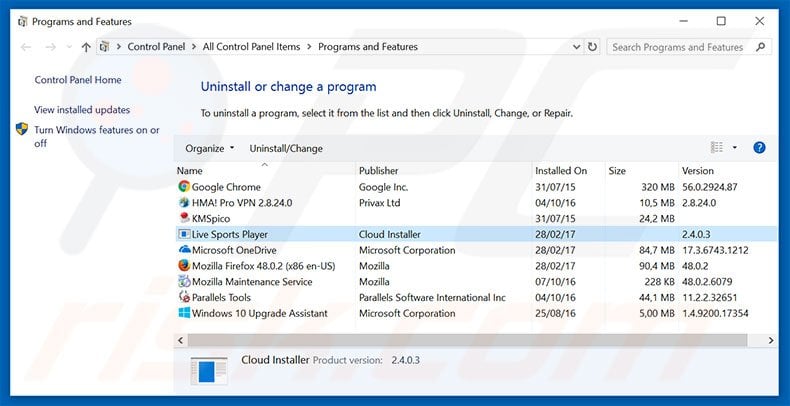The image size is (790, 406).
Task: Click the KMSpico program icon
Action: tap(184, 218)
